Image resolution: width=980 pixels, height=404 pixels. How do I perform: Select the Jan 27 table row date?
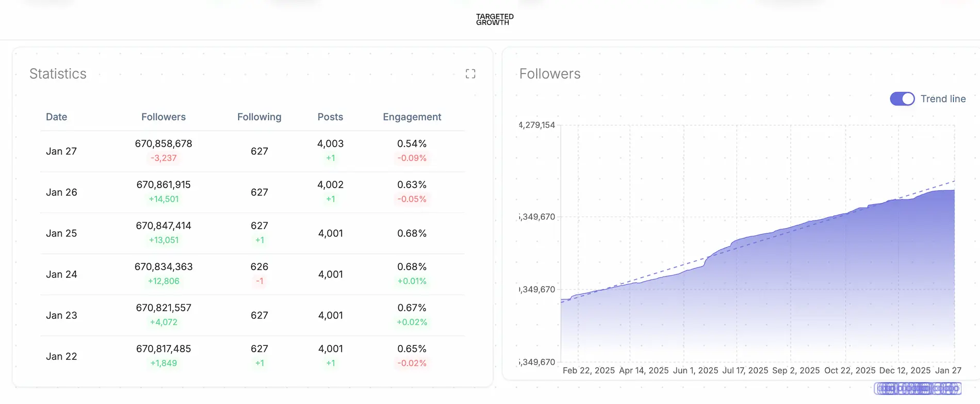click(x=61, y=151)
